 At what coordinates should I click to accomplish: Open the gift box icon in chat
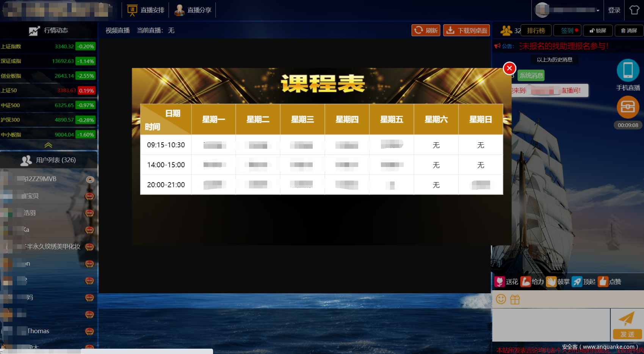pos(515,300)
